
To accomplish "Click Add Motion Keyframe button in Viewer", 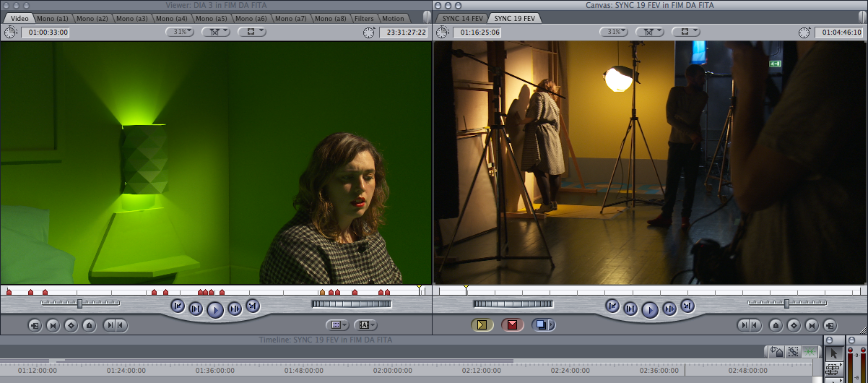I will [x=71, y=326].
